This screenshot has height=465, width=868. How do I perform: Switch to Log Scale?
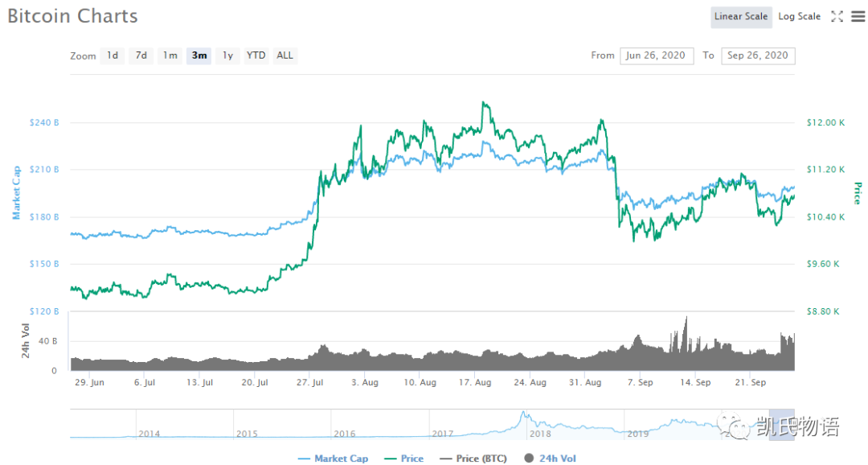[x=800, y=17]
